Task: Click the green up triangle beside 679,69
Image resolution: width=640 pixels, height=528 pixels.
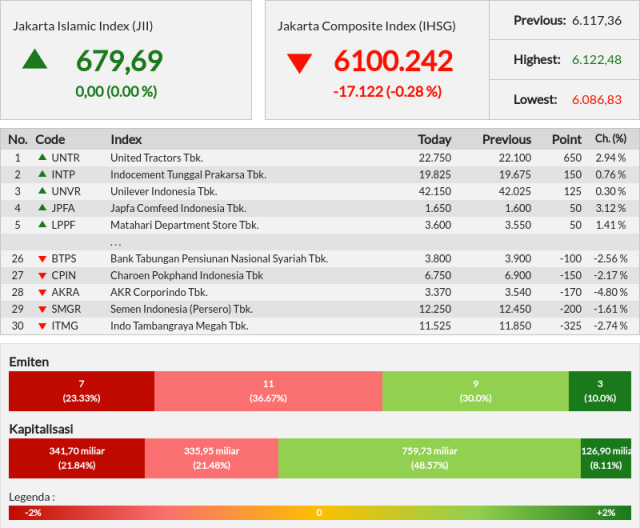Action: [35, 59]
